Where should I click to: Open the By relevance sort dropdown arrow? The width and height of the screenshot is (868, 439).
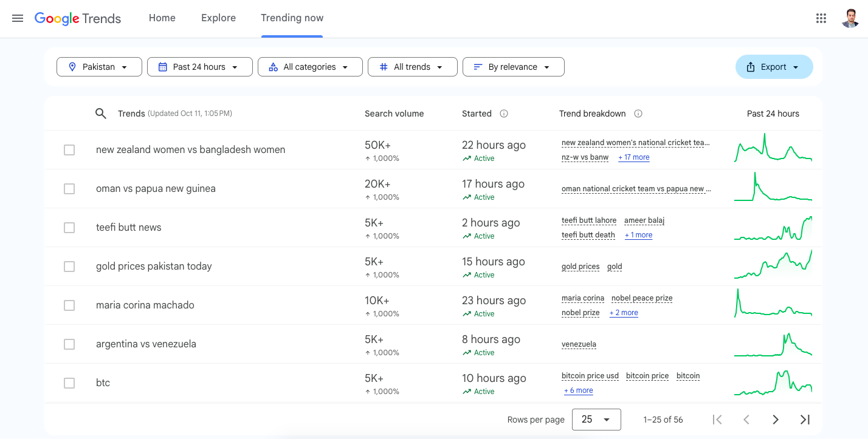click(547, 67)
